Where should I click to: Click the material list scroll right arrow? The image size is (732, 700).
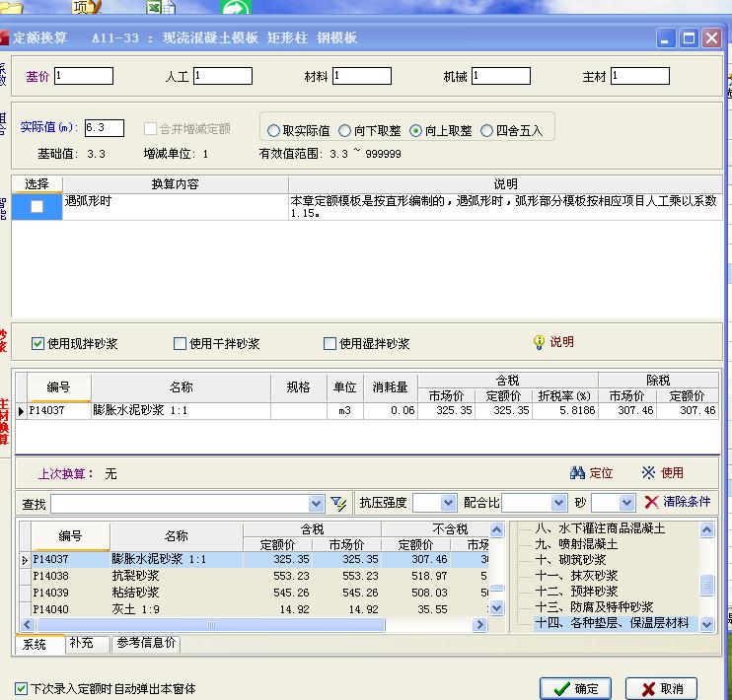(x=479, y=624)
